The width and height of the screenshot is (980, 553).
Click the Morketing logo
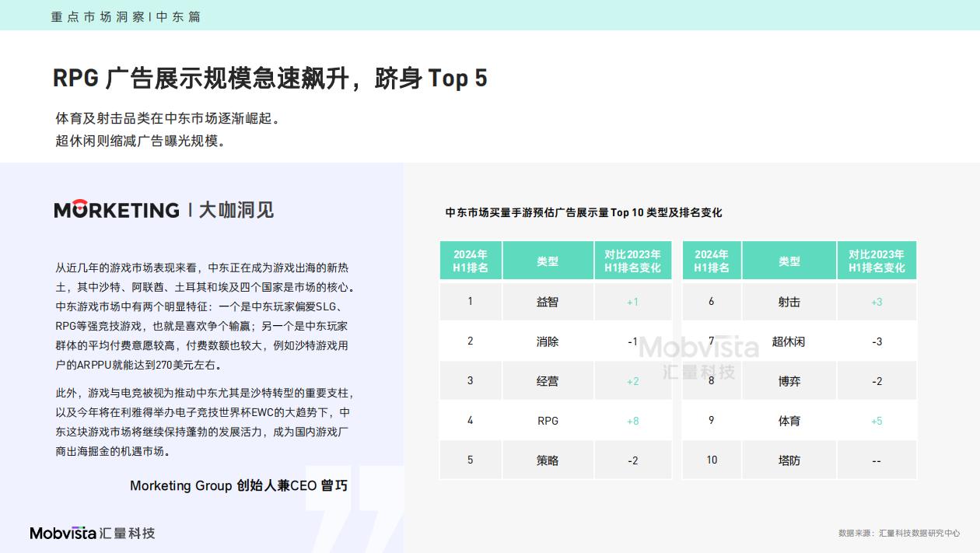pos(117,210)
